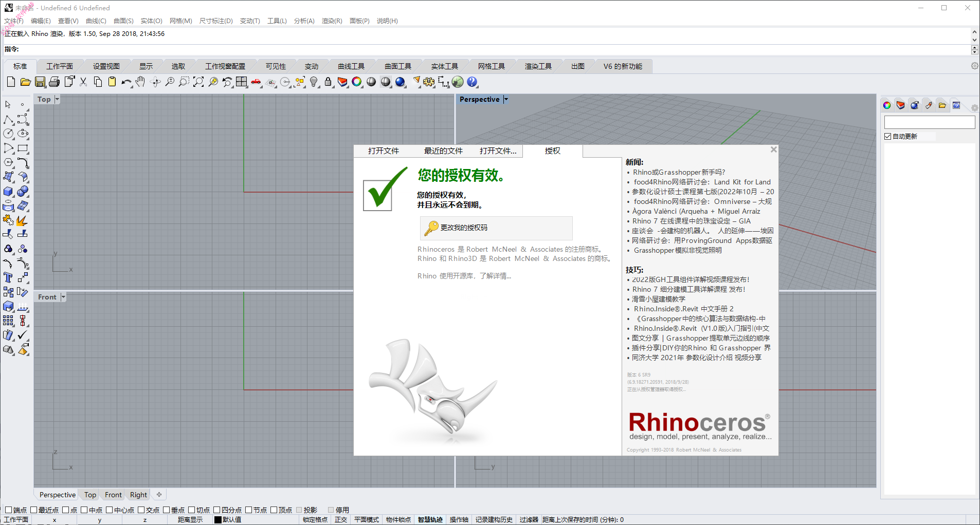This screenshot has width=980, height=525.
Task: Click the Zoom window icon
Action: [184, 82]
